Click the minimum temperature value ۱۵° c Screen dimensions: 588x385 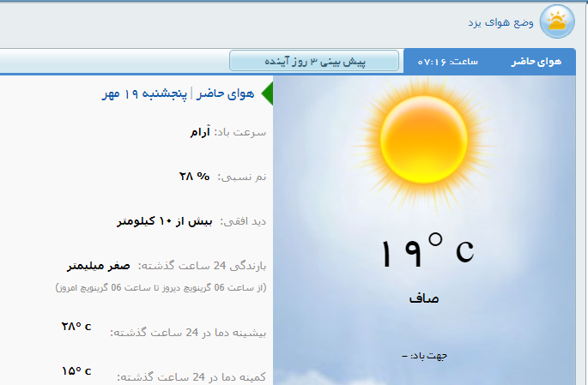(x=76, y=371)
